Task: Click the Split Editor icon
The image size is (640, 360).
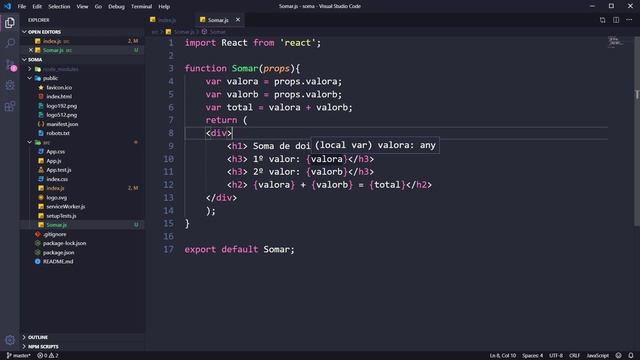Action: click(x=616, y=20)
